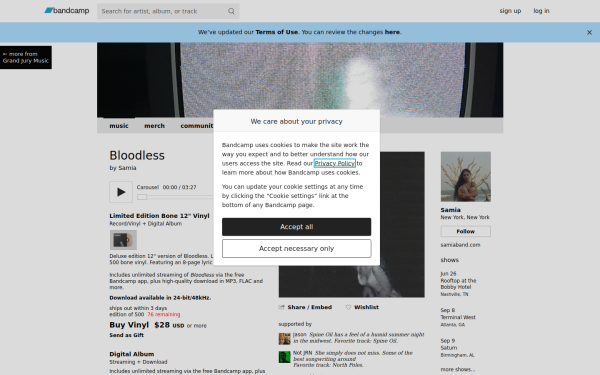Switch to the music tab
The height and width of the screenshot is (375, 600).
(119, 126)
